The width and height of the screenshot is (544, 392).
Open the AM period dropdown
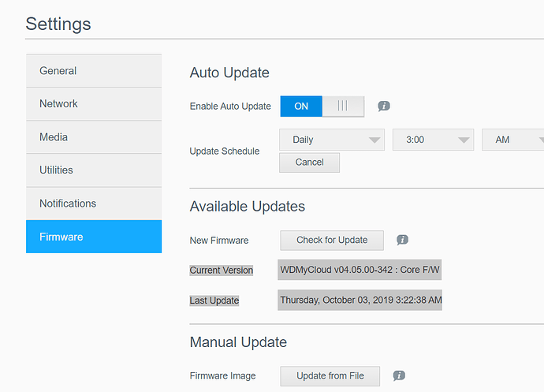pyautogui.click(x=514, y=140)
